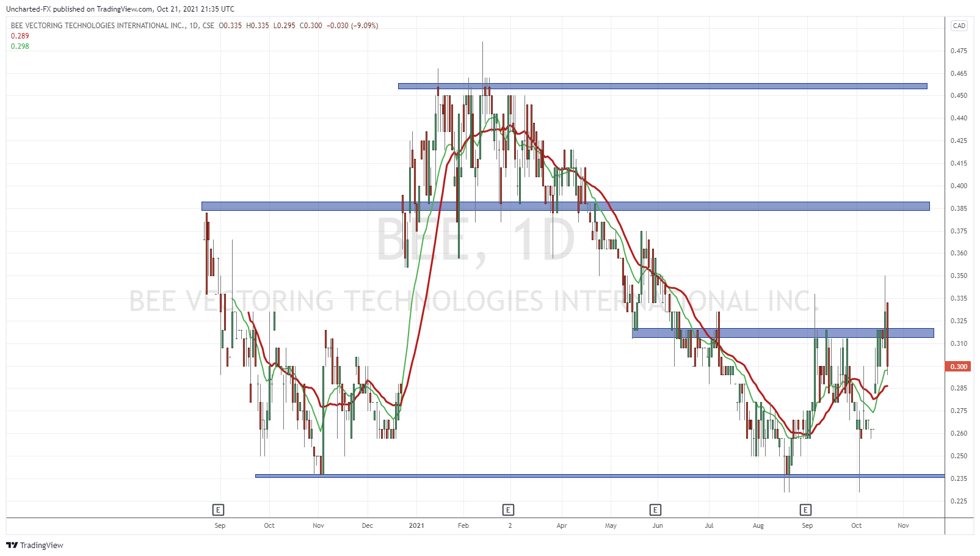Click the C0.300 close value
This screenshot has width=980, height=556.
coord(311,26)
